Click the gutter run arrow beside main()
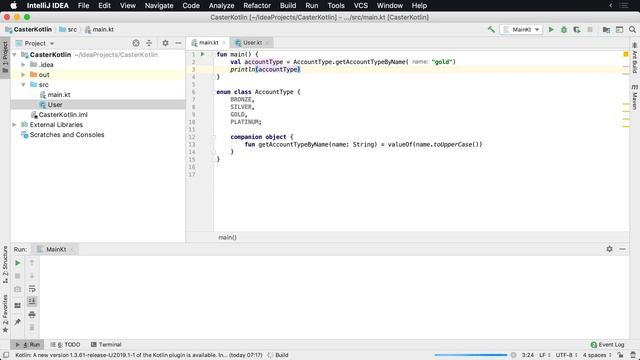Screen dimensions: 640x360 (202, 54)
